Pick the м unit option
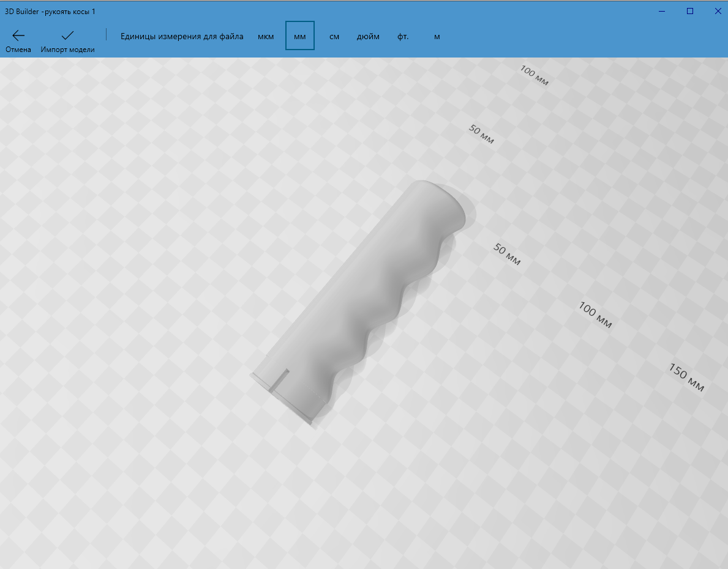Screen dimensions: 728x569 tap(437, 37)
